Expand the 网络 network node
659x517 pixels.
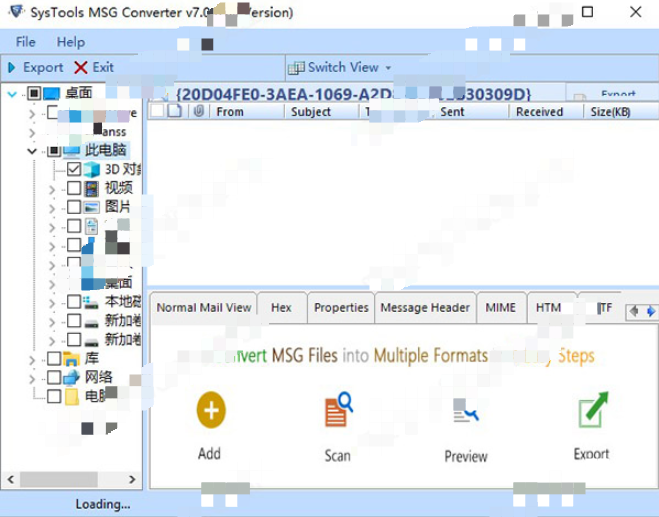coord(32,379)
